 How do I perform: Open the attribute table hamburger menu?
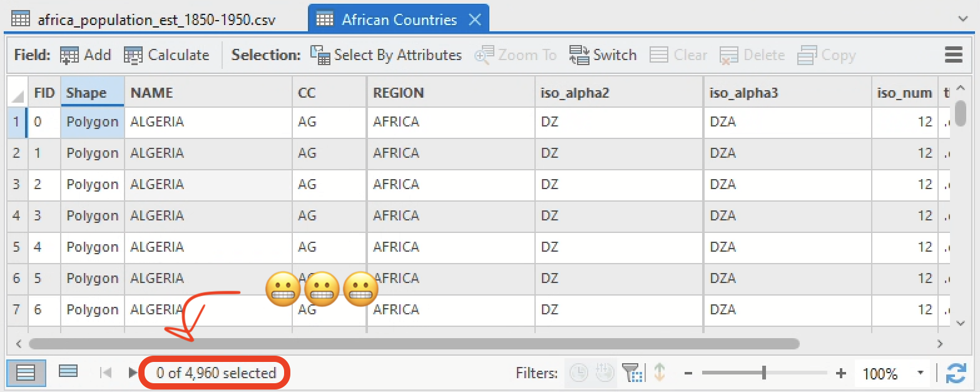(953, 55)
